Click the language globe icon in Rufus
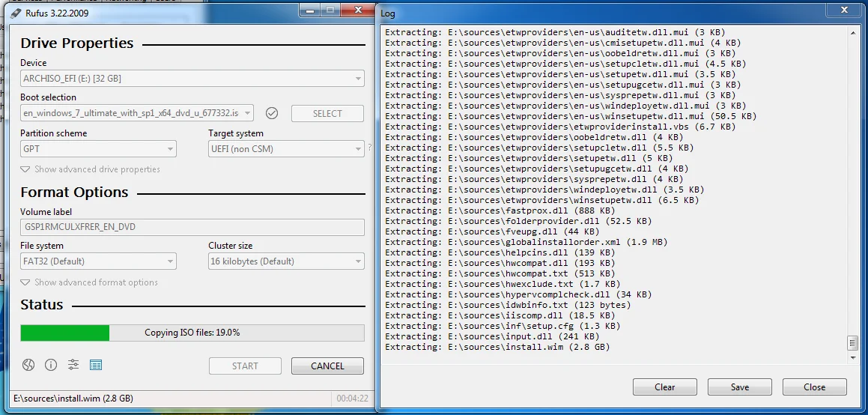 [28, 366]
